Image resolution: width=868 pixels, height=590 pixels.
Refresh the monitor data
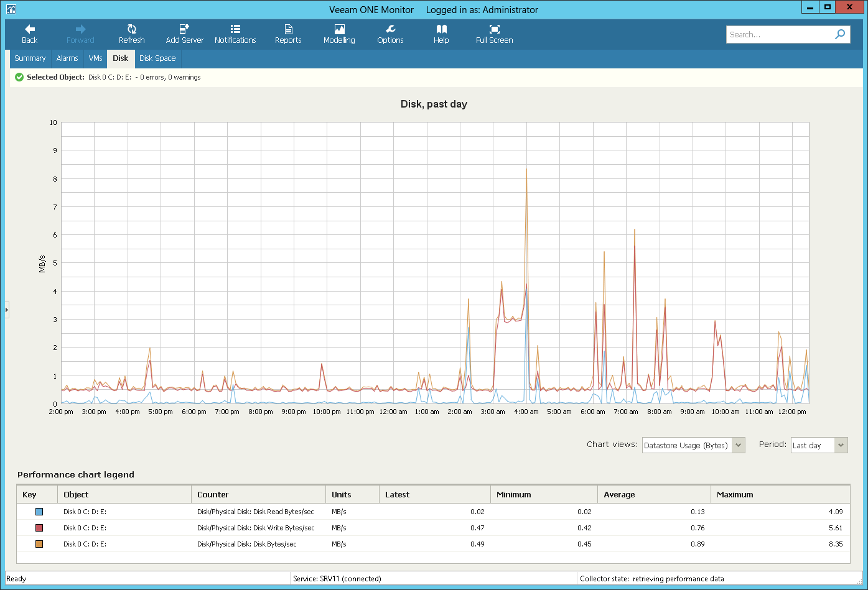coord(132,34)
